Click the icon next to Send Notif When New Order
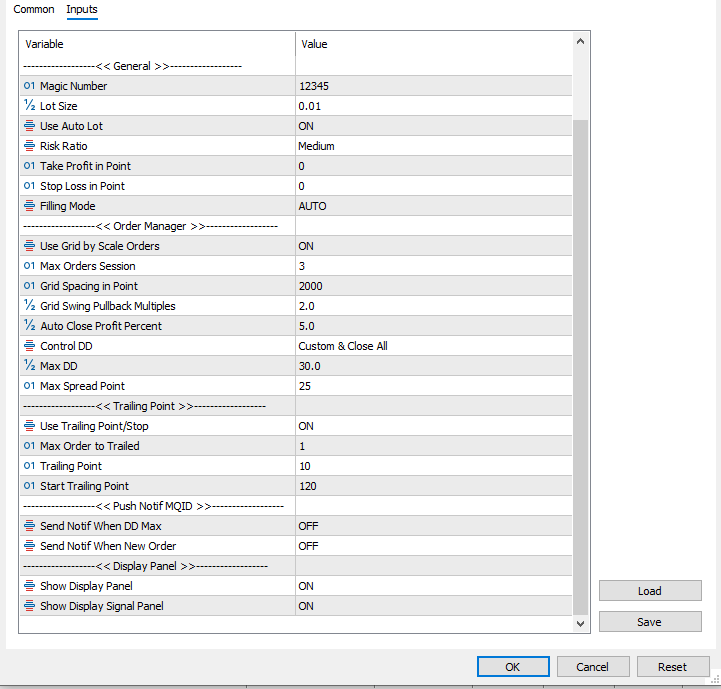This screenshot has height=689, width=721. (29, 546)
